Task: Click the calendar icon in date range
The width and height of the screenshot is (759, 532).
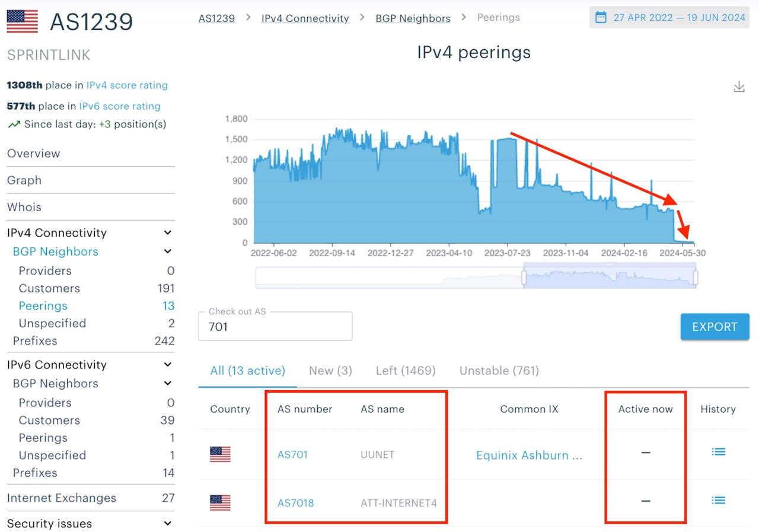Action: coord(601,17)
